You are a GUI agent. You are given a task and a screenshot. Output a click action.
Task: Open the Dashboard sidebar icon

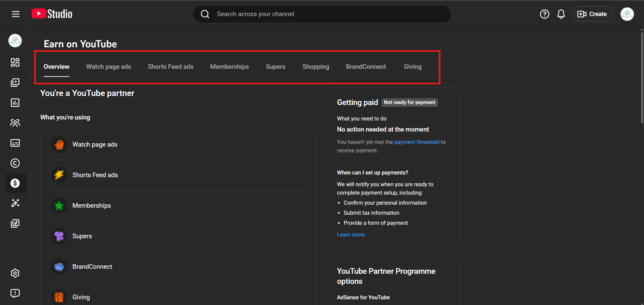pos(15,62)
